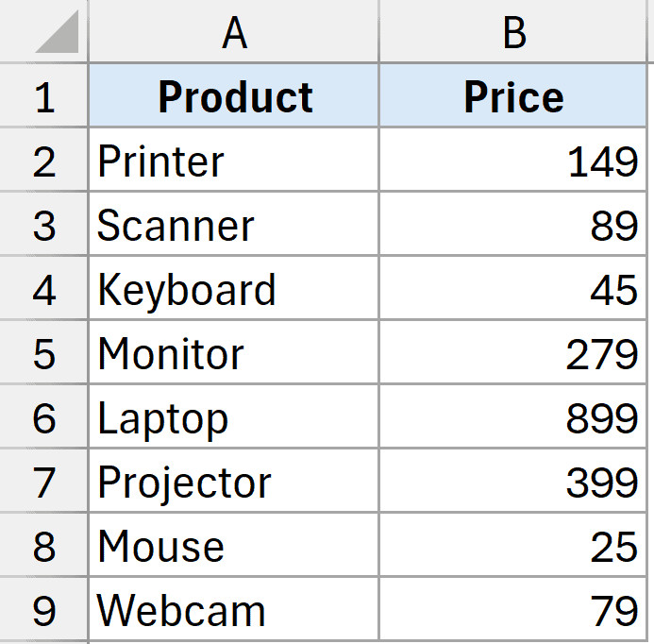Click the Price header cell
The width and height of the screenshot is (654, 644).
(513, 96)
